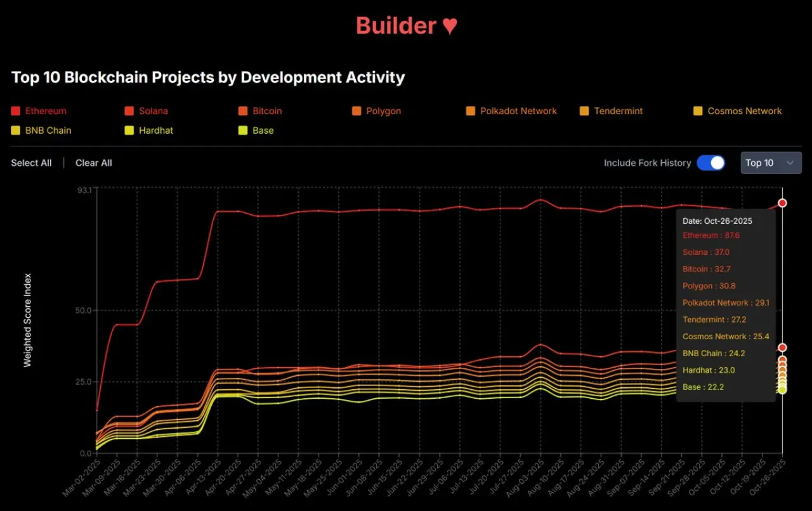The width and height of the screenshot is (812, 511).
Task: Toggle the Polygon series in legend
Action: [x=376, y=111]
